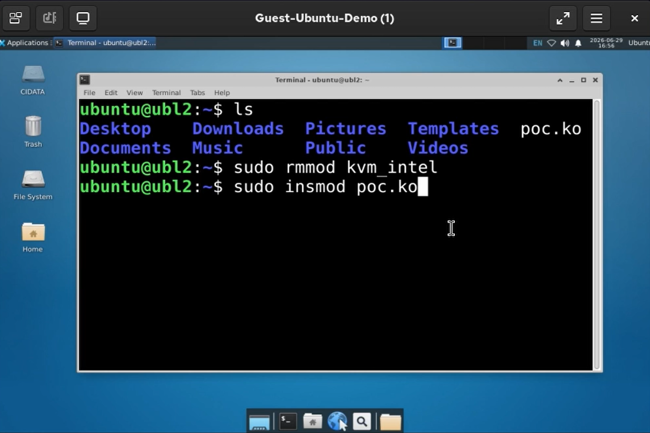Open the Home folder desktop icon
Image resolution: width=650 pixels, height=433 pixels.
[x=33, y=237]
